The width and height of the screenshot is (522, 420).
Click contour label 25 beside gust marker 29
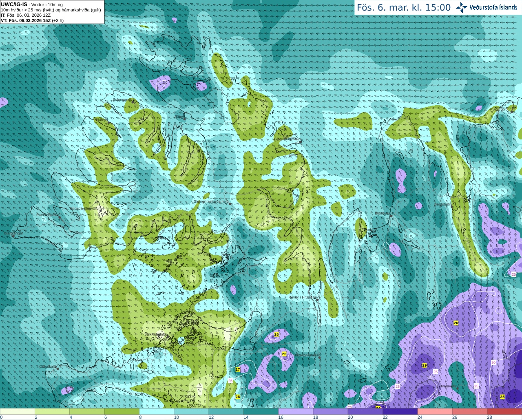point(435,372)
